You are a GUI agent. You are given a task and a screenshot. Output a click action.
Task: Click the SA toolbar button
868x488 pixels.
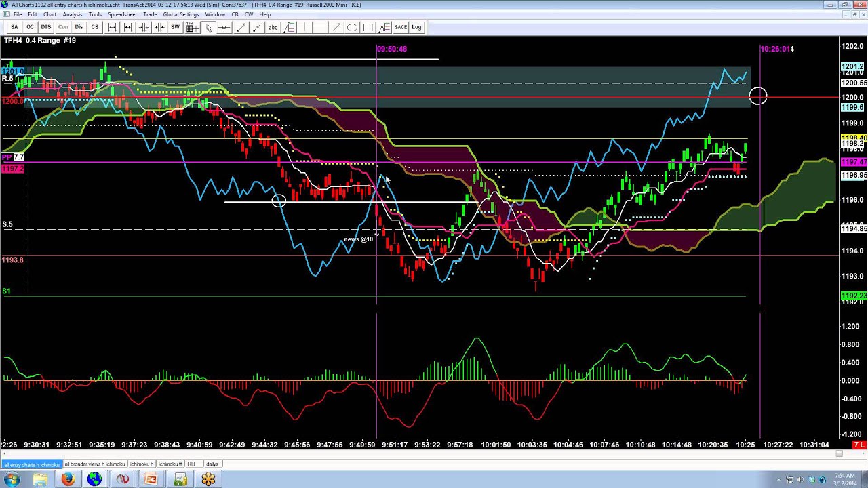(14, 27)
